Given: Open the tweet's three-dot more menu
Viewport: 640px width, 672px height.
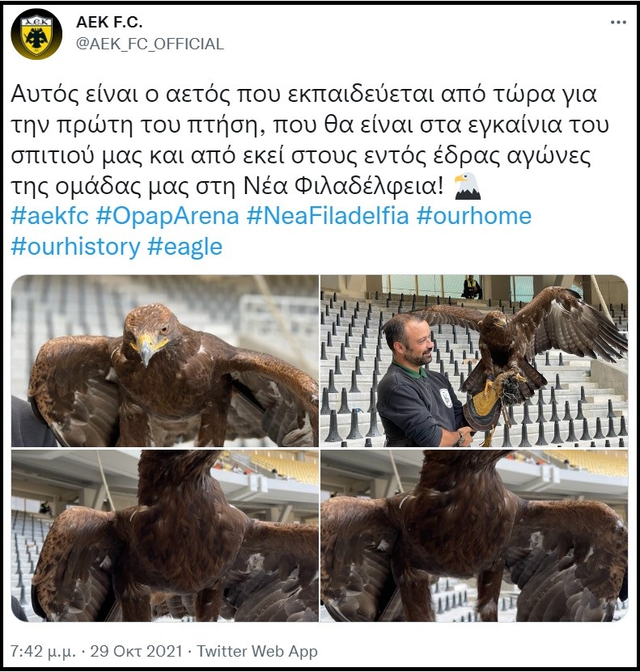Looking at the screenshot, I should pos(618,23).
